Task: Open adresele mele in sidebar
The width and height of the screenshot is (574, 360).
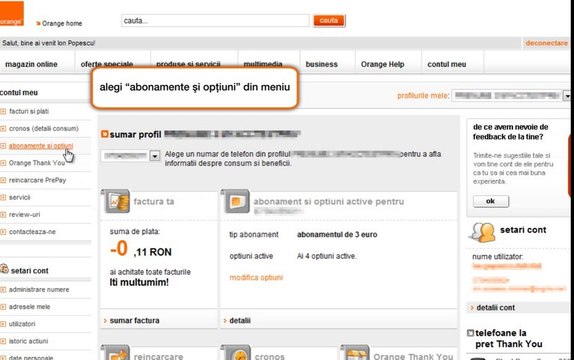Action: coord(29,307)
